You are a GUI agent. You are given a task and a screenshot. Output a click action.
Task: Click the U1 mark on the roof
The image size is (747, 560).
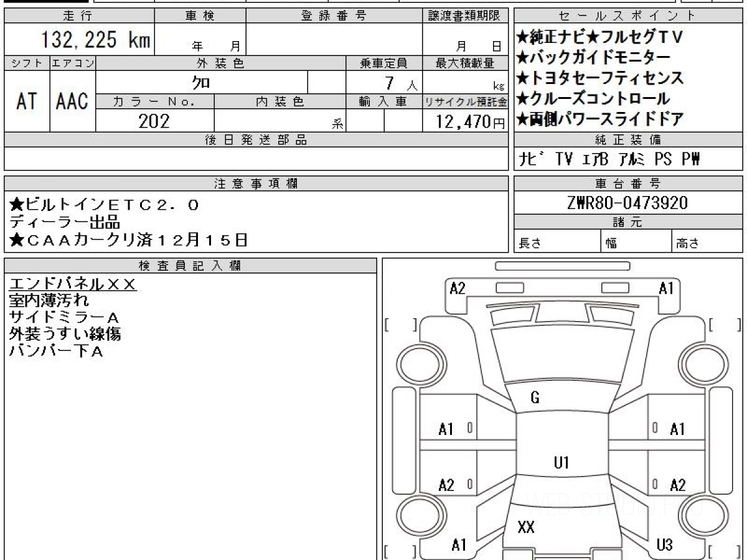point(561,462)
